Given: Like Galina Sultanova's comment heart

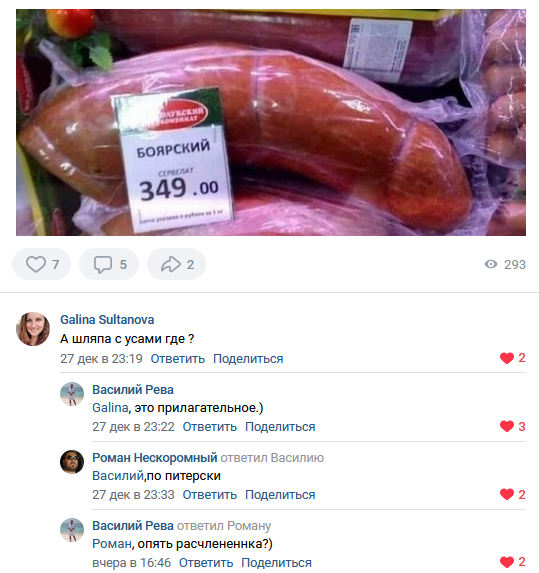Looking at the screenshot, I should (507, 358).
